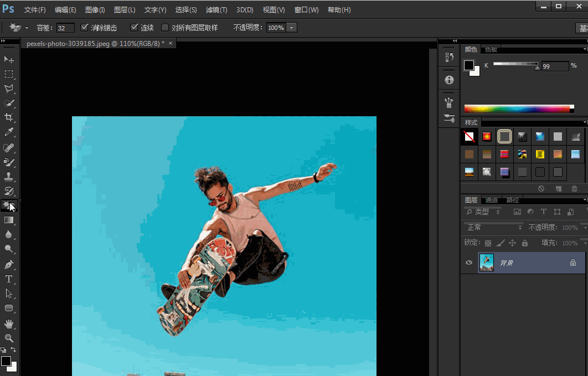This screenshot has height=376, width=588.
Task: Select the Pen tool
Action: (9, 265)
